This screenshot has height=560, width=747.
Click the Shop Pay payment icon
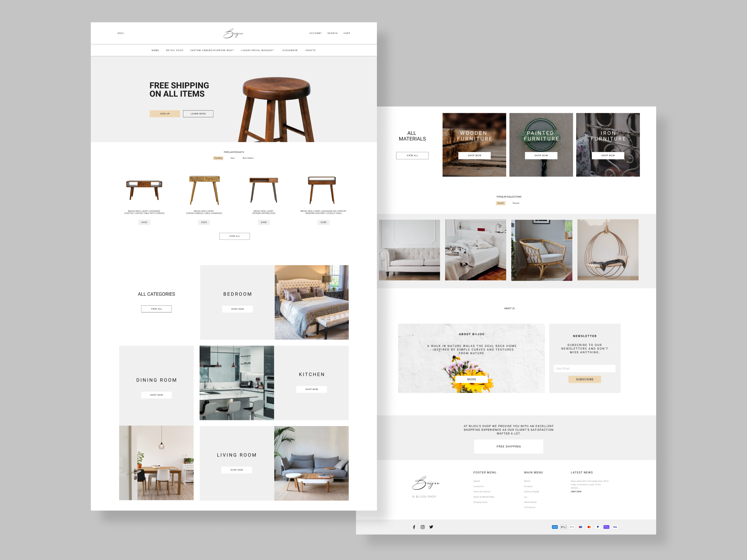point(607,527)
